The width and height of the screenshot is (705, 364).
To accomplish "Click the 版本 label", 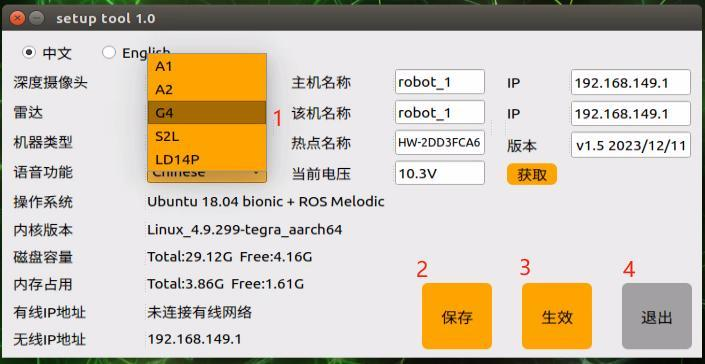I will point(522,145).
